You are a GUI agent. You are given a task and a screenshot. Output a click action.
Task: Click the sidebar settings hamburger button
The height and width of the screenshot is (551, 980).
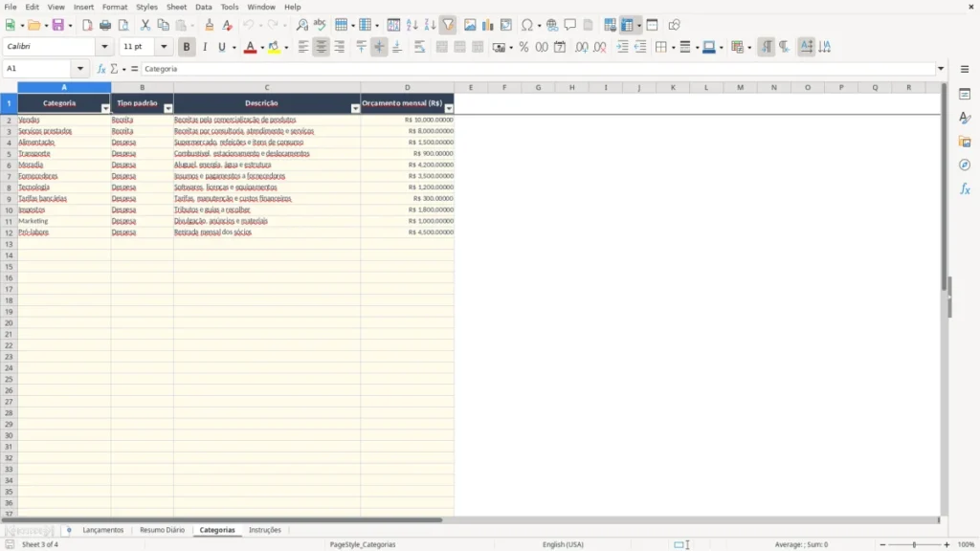tap(965, 69)
